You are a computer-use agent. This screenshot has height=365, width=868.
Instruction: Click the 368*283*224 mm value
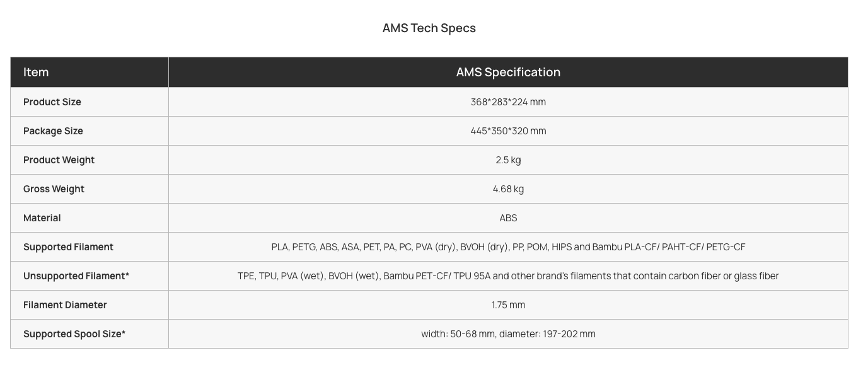508,101
